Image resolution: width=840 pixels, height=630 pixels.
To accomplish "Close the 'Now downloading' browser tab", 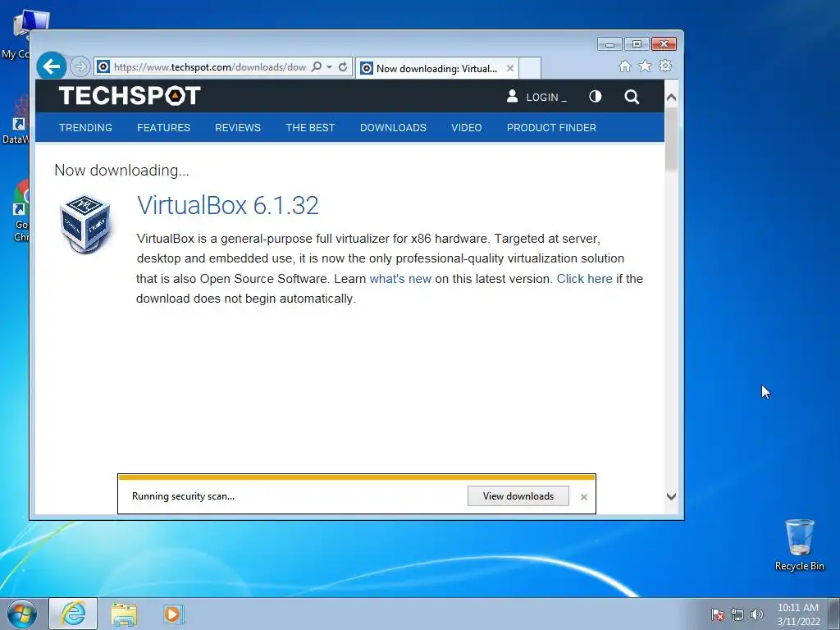I will tap(510, 68).
